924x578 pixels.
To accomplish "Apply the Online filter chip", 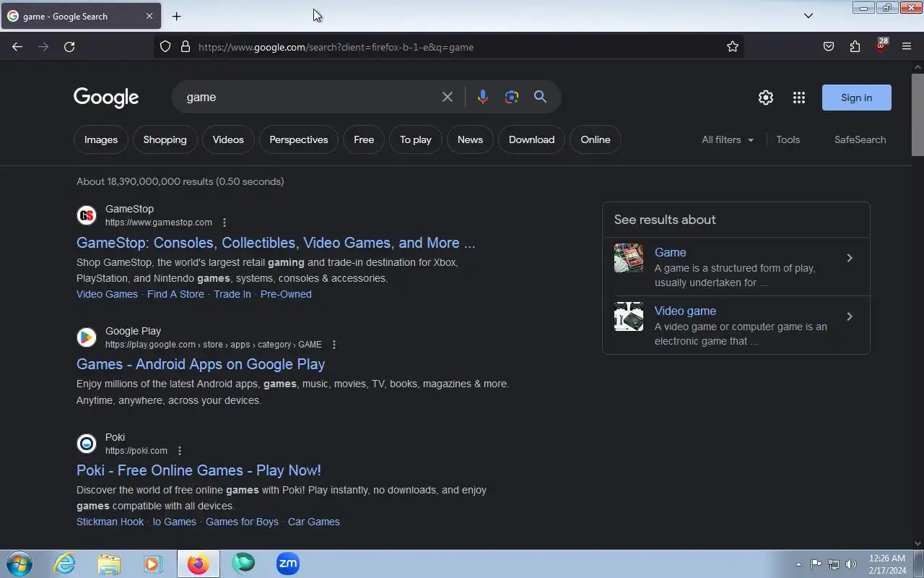I will [596, 139].
